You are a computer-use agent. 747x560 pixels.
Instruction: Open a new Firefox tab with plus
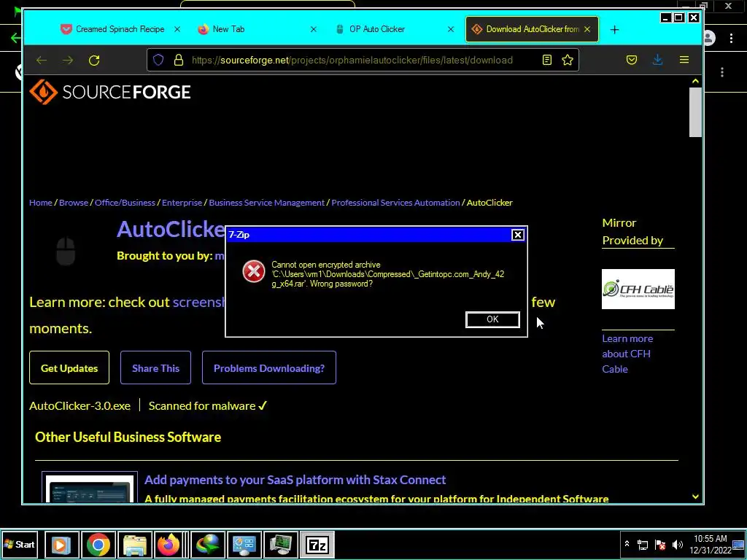[614, 29]
